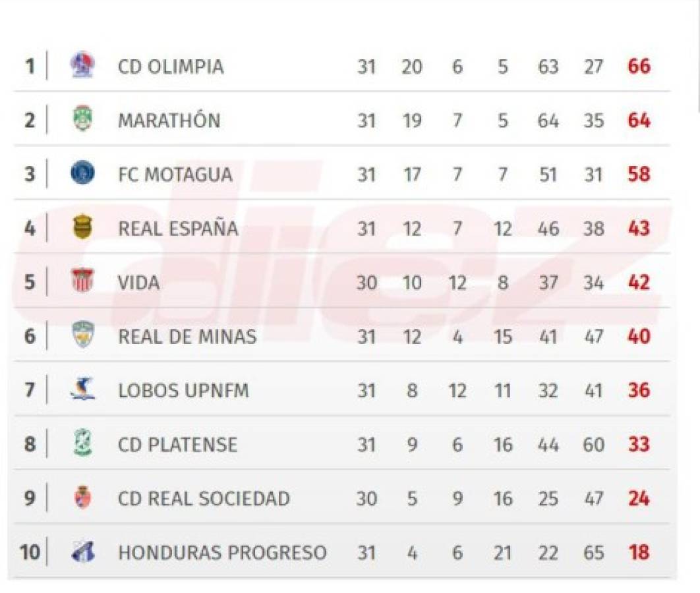Screen dimensions: 700x593
Task: Click the CD Platense green crest
Action: [x=82, y=443]
